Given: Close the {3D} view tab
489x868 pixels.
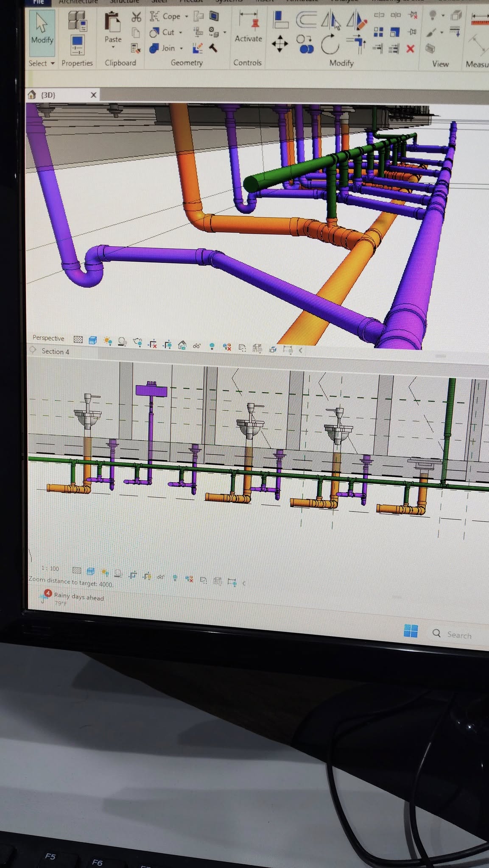Looking at the screenshot, I should (x=93, y=95).
